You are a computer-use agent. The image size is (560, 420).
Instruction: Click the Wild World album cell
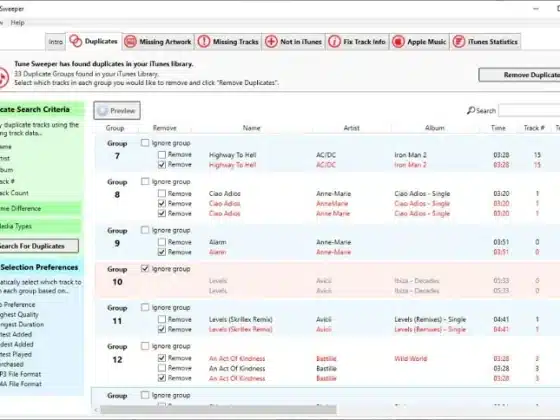pyautogui.click(x=411, y=359)
